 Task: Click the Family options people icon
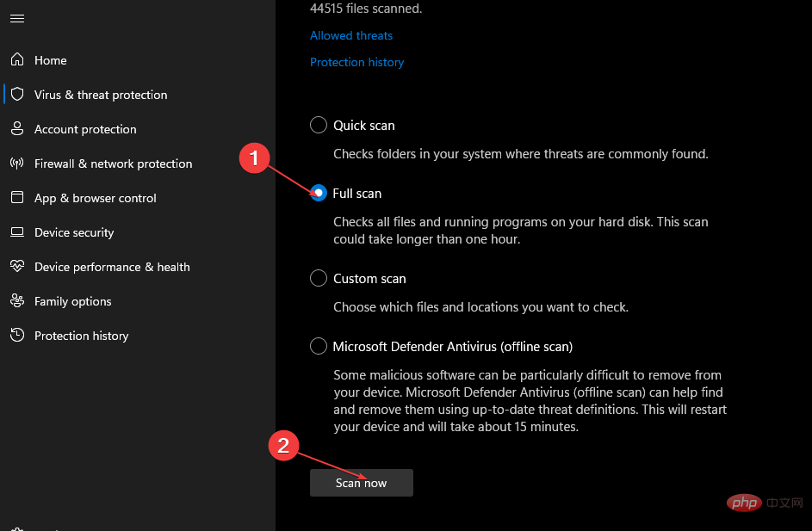[x=17, y=300]
